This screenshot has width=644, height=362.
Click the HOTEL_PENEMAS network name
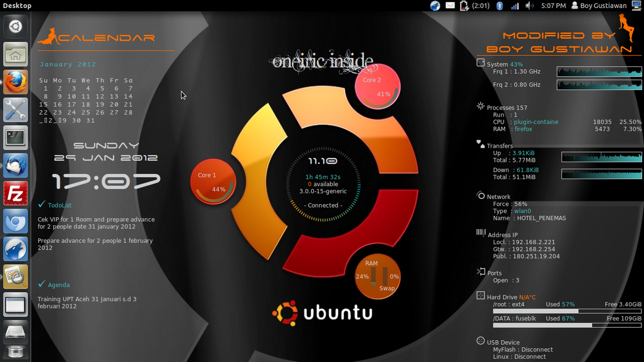point(541,218)
